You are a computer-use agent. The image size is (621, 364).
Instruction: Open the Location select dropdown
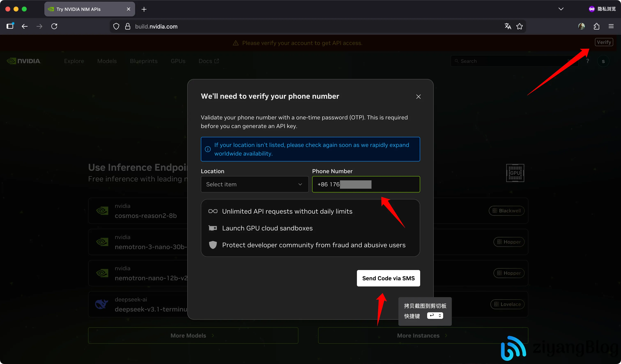255,184
